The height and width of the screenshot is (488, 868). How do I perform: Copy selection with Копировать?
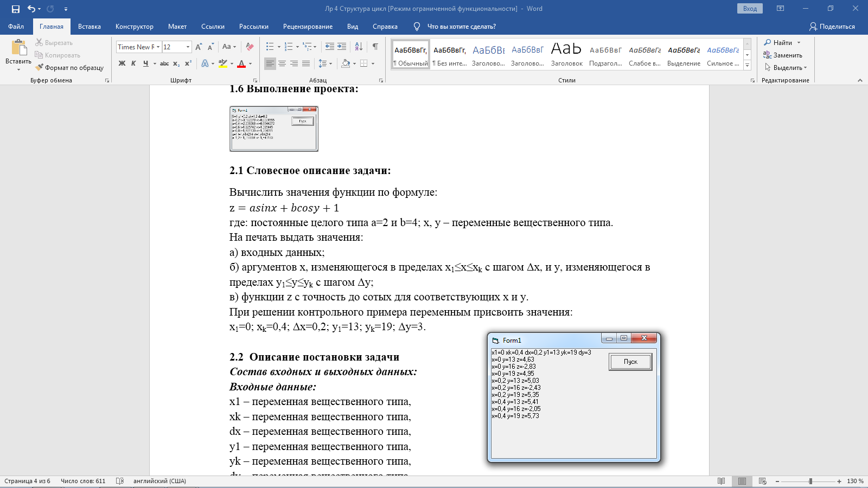click(x=58, y=55)
